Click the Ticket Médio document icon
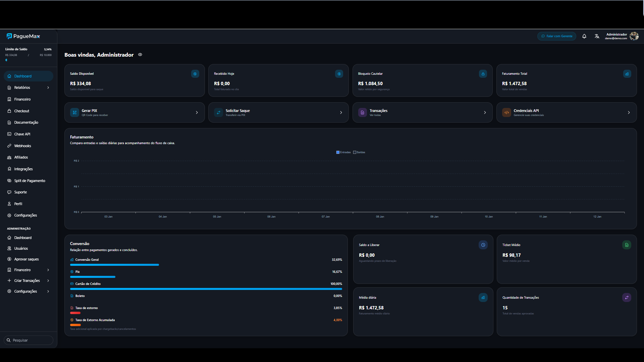644x362 pixels. point(627,245)
